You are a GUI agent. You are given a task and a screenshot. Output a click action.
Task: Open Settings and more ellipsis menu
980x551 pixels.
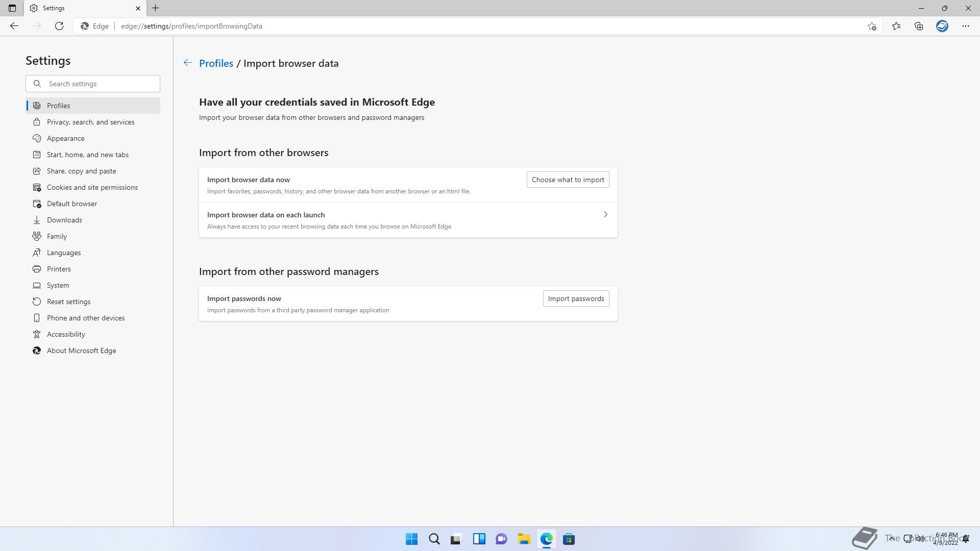tap(966, 26)
